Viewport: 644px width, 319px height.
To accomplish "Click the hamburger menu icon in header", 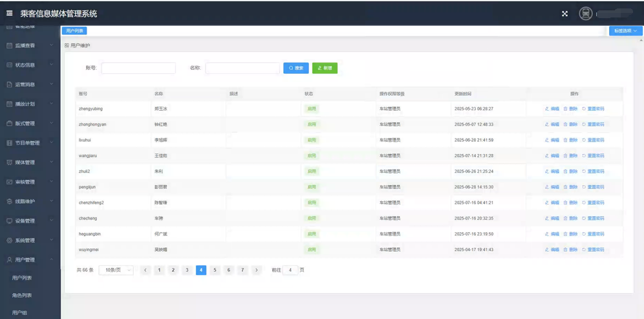I will coord(10,13).
